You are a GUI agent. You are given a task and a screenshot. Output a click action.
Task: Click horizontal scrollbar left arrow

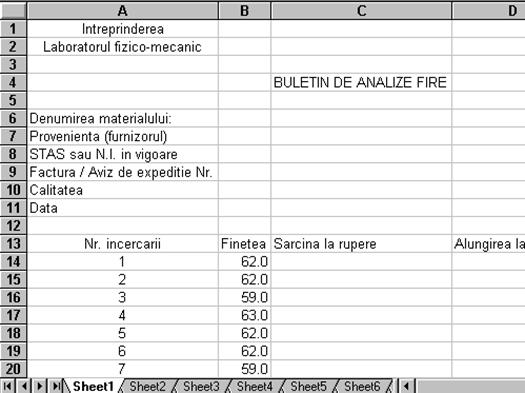click(x=407, y=386)
